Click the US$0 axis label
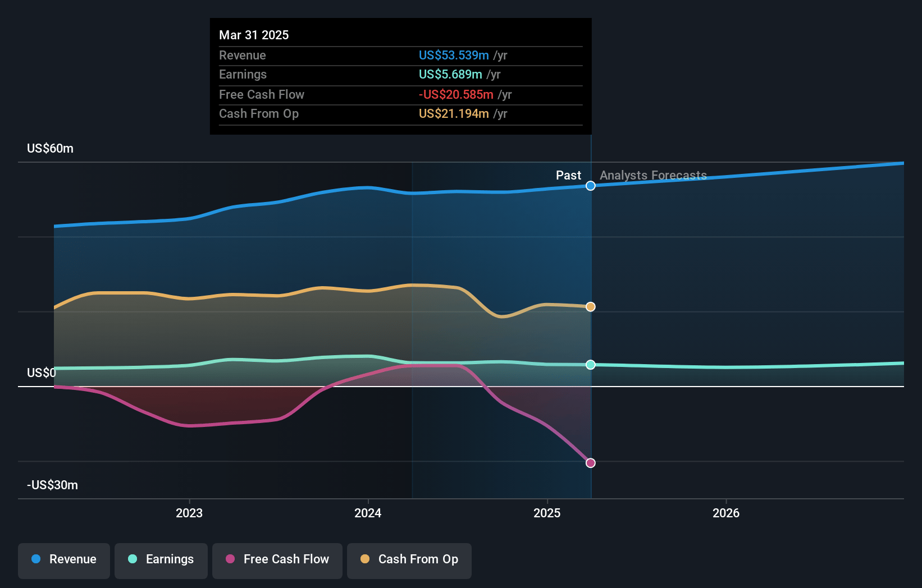This screenshot has width=922, height=588. (42, 373)
